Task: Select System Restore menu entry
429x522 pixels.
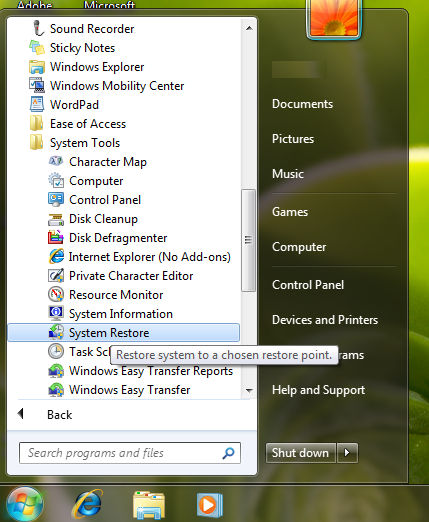Action: point(123,333)
